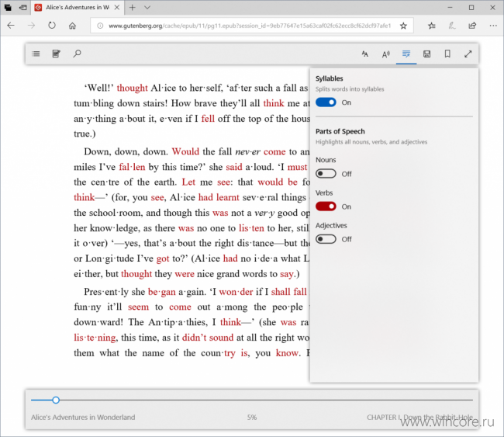
Task: Add a bookmark with the bookmark icon
Action: (447, 54)
